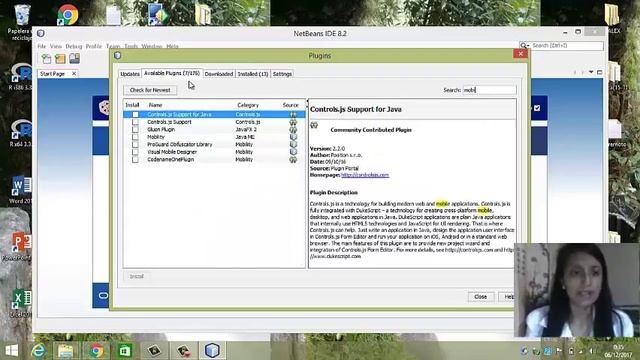The image size is (640, 360).
Task: Check the install box for CodenameOnePlugin
Action: coord(135,160)
